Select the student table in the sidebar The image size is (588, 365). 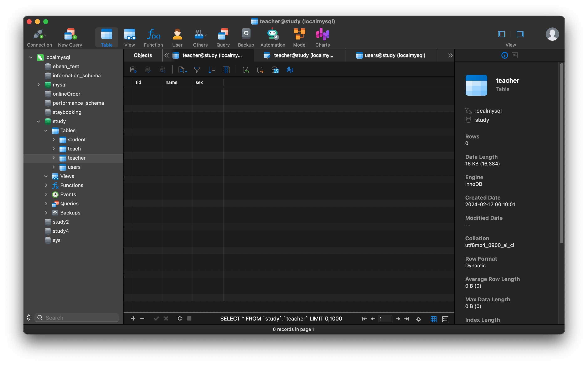[x=77, y=139]
